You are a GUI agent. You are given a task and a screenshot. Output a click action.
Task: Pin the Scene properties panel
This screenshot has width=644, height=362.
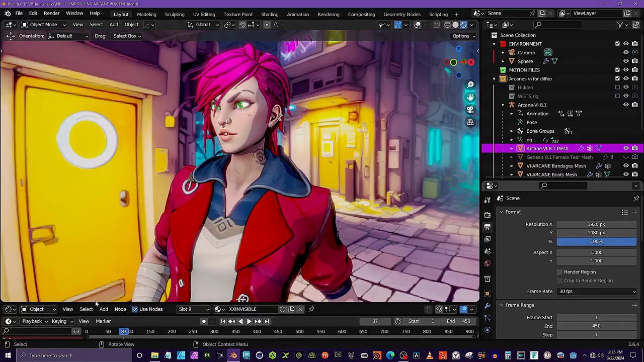(636, 198)
